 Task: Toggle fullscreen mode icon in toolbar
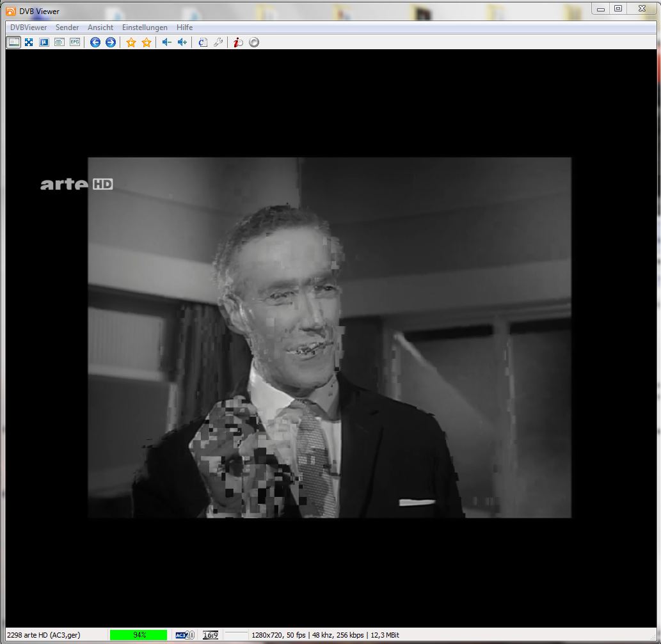point(29,42)
